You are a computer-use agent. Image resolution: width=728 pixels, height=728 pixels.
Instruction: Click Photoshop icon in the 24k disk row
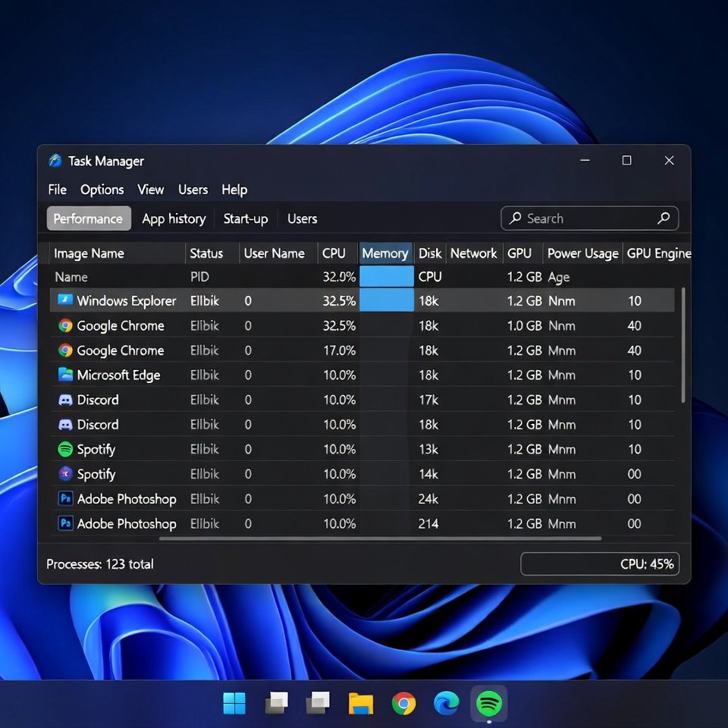tap(65, 499)
